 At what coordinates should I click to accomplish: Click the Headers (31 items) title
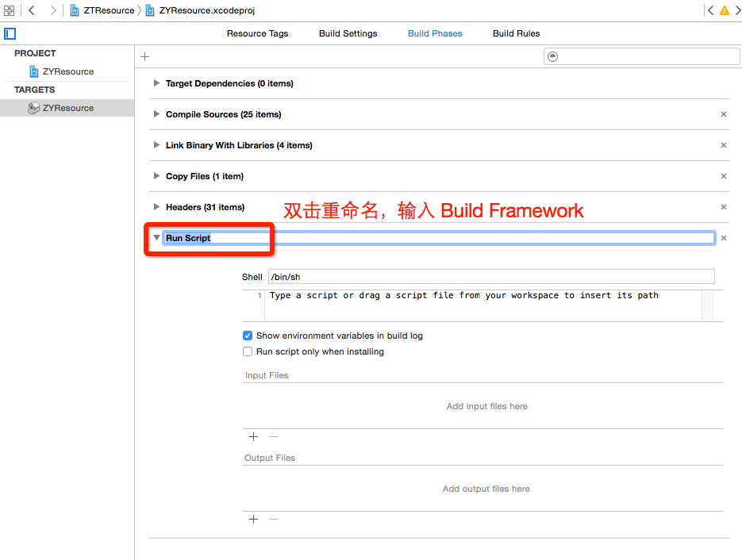pyautogui.click(x=205, y=207)
